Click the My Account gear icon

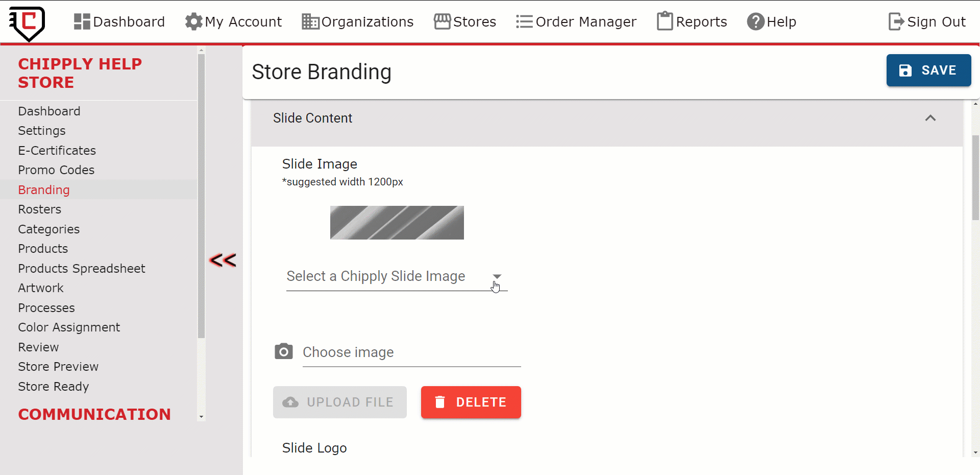point(193,21)
